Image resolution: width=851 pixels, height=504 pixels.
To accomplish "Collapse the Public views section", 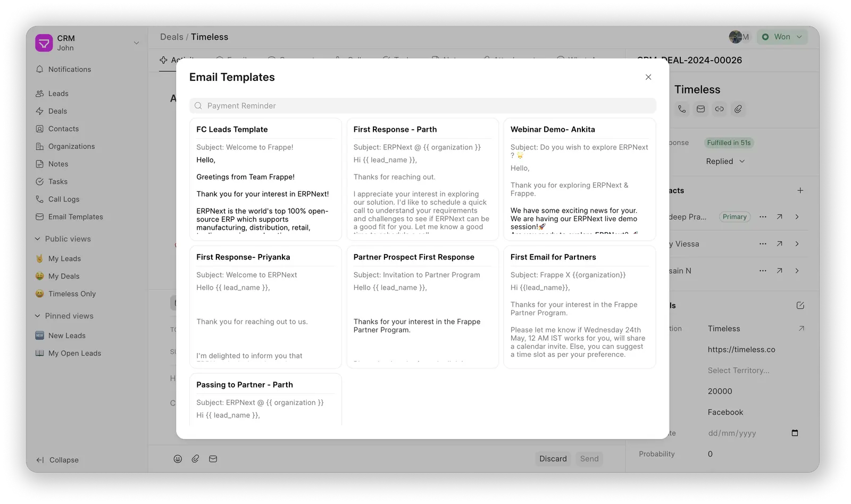I will (63, 239).
